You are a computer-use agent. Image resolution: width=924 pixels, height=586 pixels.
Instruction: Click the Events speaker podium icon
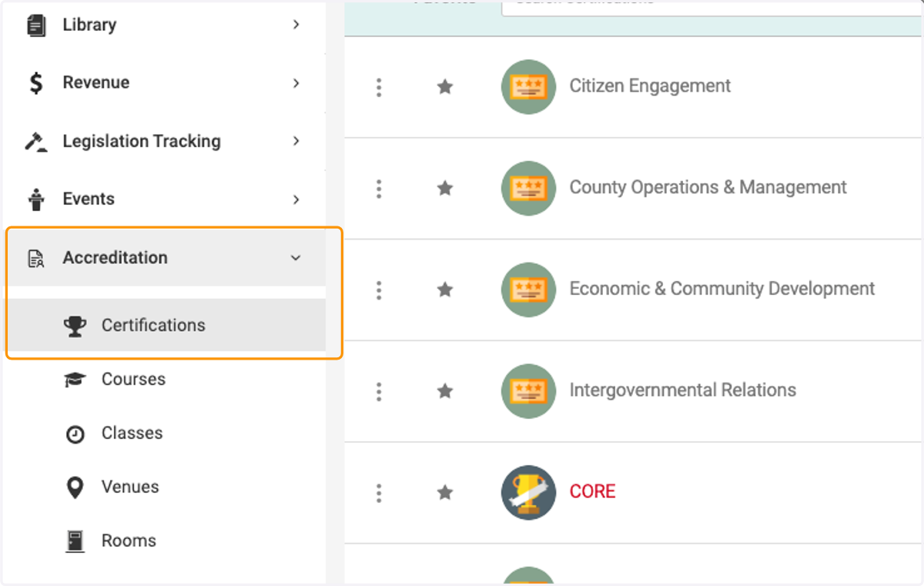point(36,199)
